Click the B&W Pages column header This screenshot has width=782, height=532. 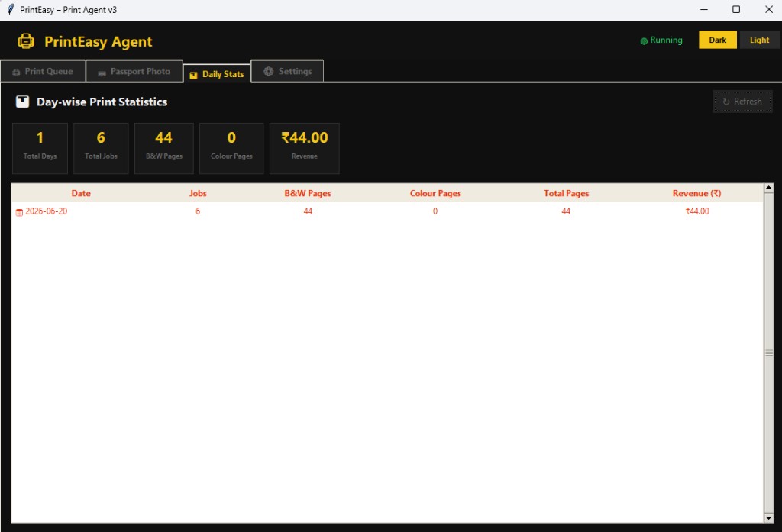[308, 193]
